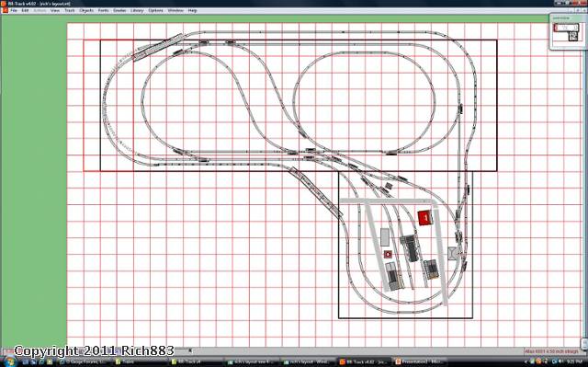
Task: Select the long gray engine shed building
Action: tap(409, 248)
